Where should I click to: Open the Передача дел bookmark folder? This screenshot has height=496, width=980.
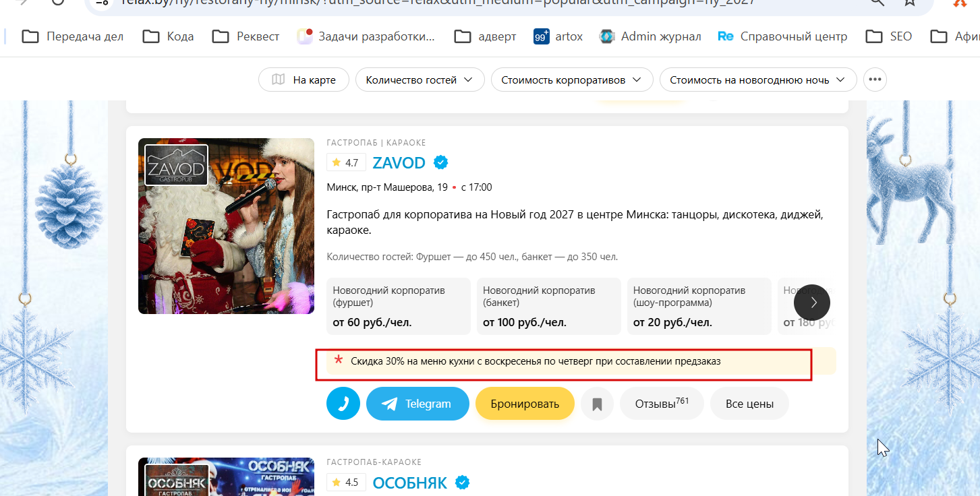point(73,36)
